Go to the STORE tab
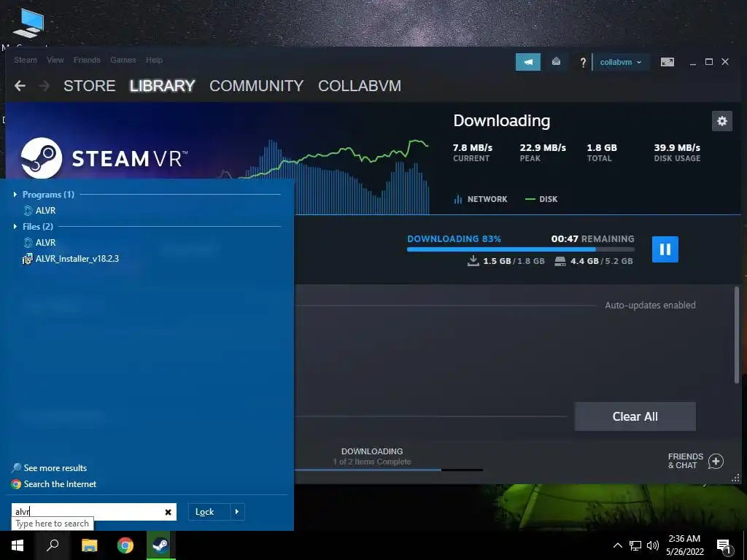This screenshot has height=560, width=747. tap(90, 86)
